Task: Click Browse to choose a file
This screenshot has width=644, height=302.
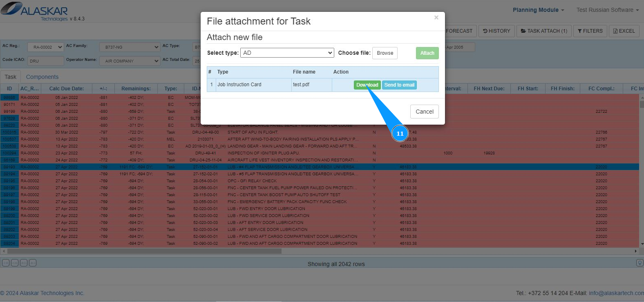Action: (385, 53)
